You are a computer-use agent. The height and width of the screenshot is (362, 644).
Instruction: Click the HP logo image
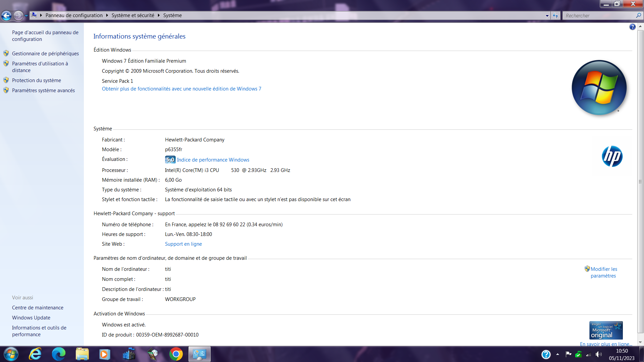tap(612, 156)
